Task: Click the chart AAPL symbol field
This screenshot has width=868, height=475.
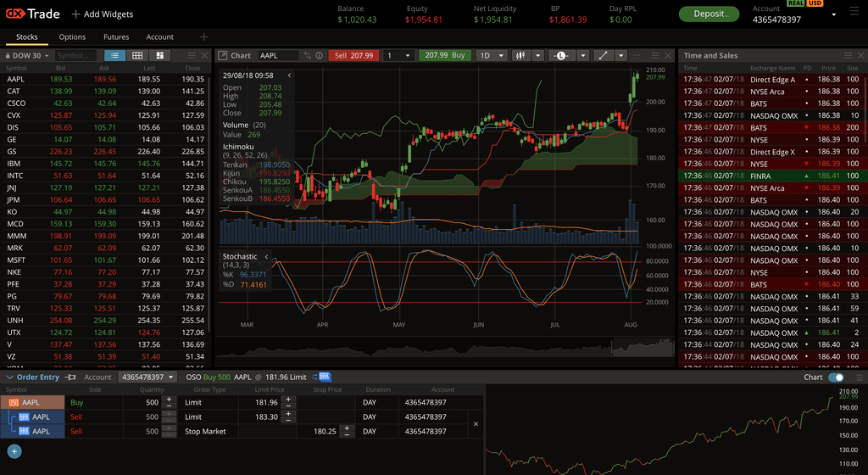Action: point(278,55)
